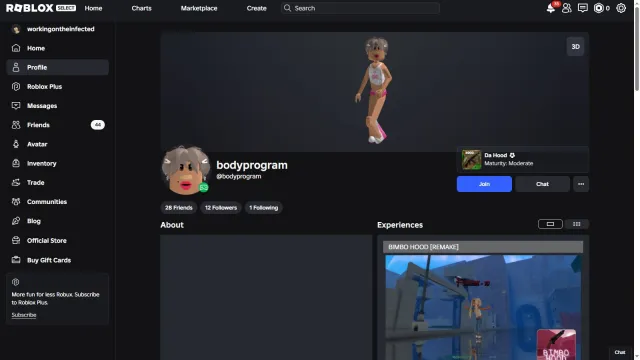Click the bodyprogram profile avatar headshot
The height and width of the screenshot is (360, 640).
[186, 170]
